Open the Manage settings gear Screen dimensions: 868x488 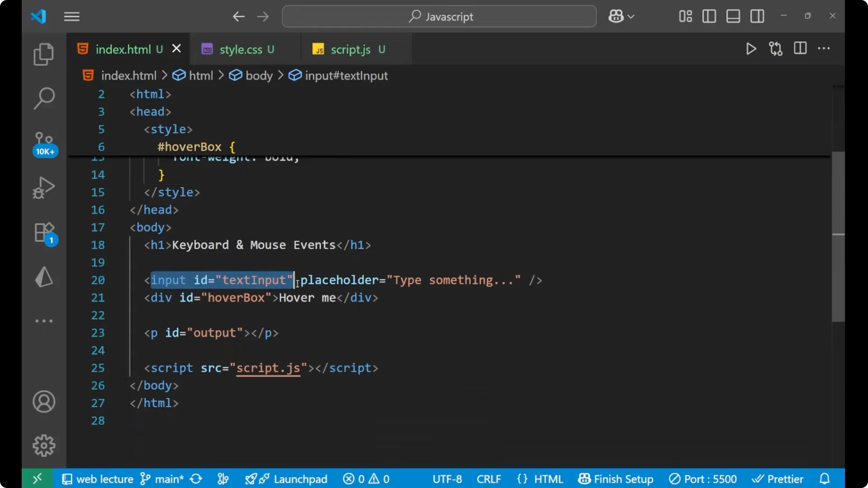tap(43, 445)
